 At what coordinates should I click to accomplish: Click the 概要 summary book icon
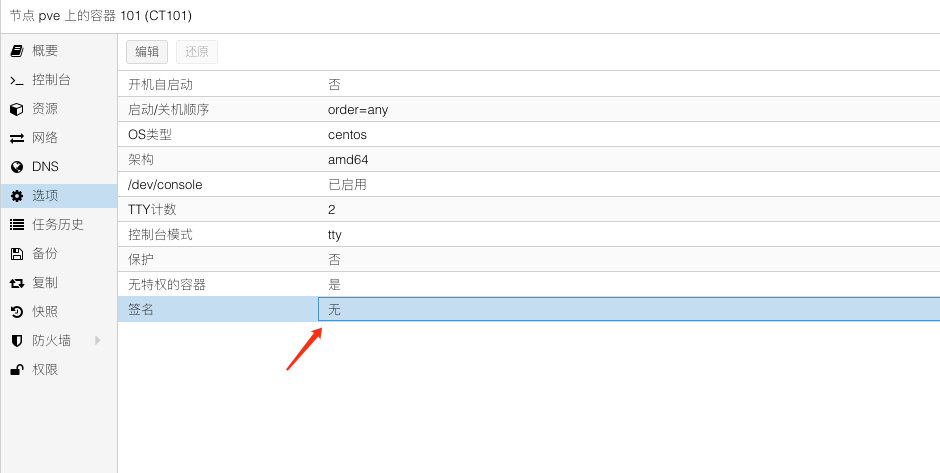tap(16, 51)
